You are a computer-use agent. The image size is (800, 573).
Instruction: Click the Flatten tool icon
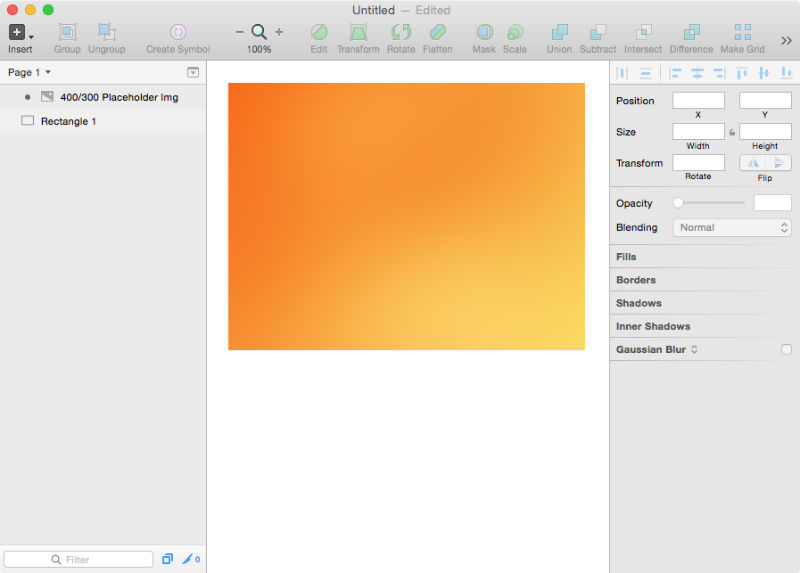coord(438,33)
